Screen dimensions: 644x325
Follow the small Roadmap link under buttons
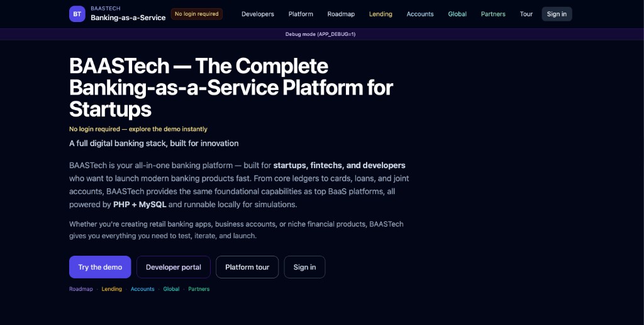[x=81, y=289]
